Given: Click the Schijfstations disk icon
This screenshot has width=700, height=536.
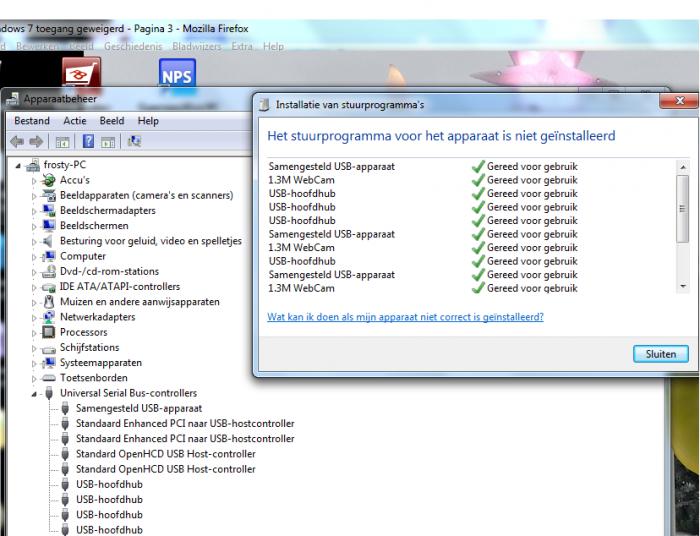Looking at the screenshot, I should point(48,348).
